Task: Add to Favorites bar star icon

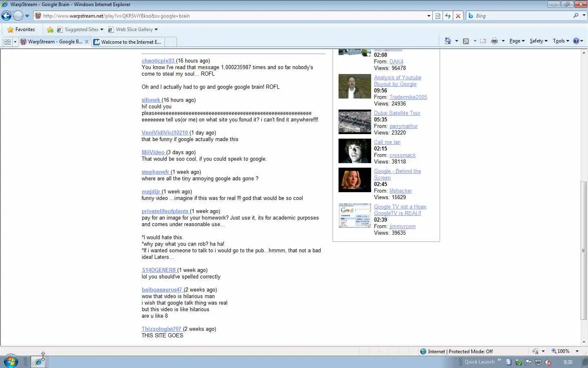Action: click(50, 29)
